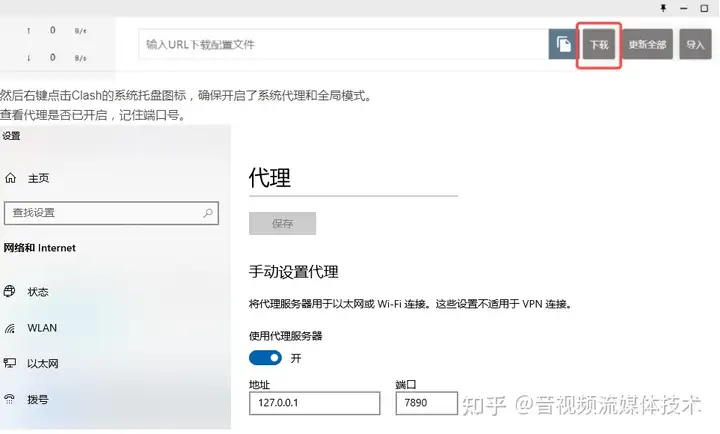Click the 更新全部 button

click(x=647, y=45)
